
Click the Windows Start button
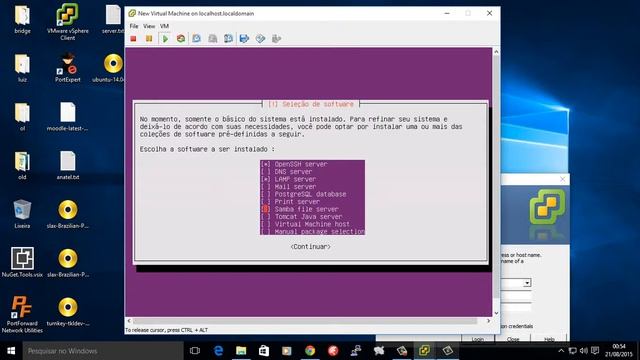(11, 351)
